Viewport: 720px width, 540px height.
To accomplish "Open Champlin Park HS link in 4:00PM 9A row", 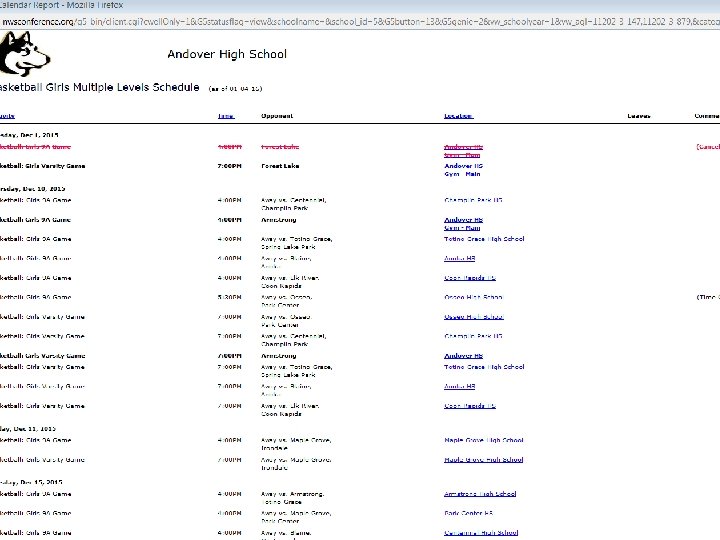I will (x=473, y=200).
